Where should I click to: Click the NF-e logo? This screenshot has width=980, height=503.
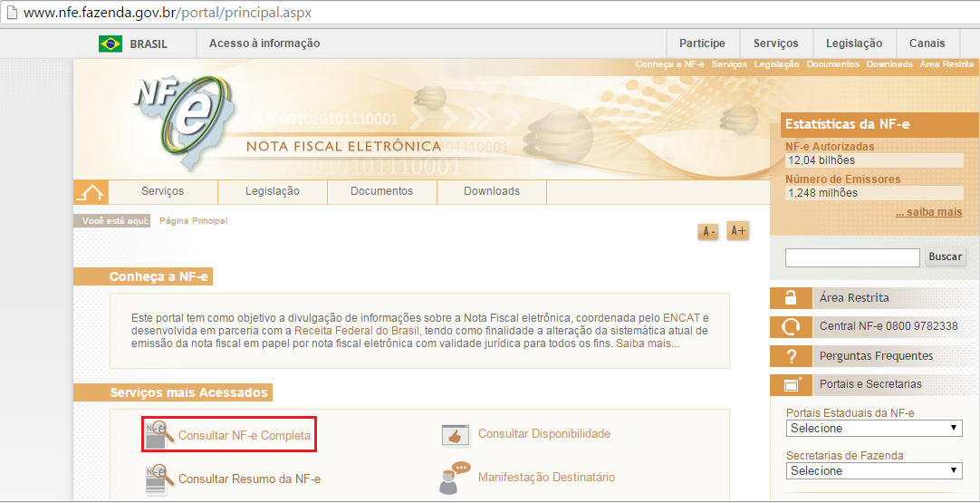(x=184, y=122)
